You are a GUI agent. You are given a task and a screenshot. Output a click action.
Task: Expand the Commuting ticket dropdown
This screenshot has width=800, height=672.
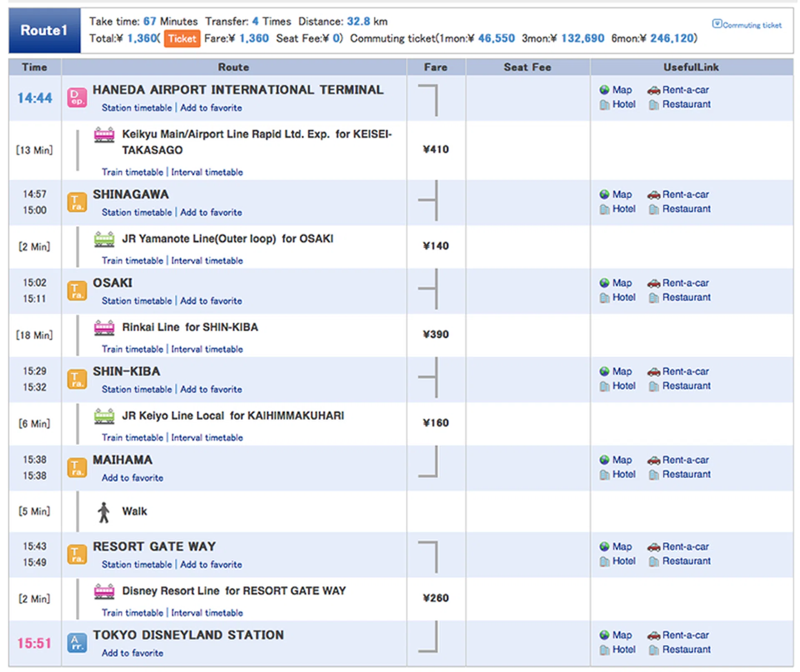(x=716, y=24)
